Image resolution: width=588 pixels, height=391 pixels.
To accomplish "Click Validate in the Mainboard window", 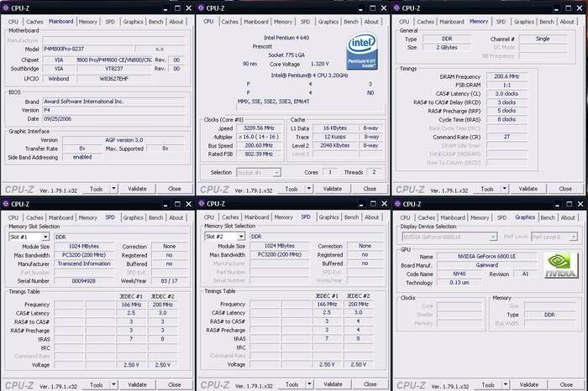I will [x=137, y=189].
